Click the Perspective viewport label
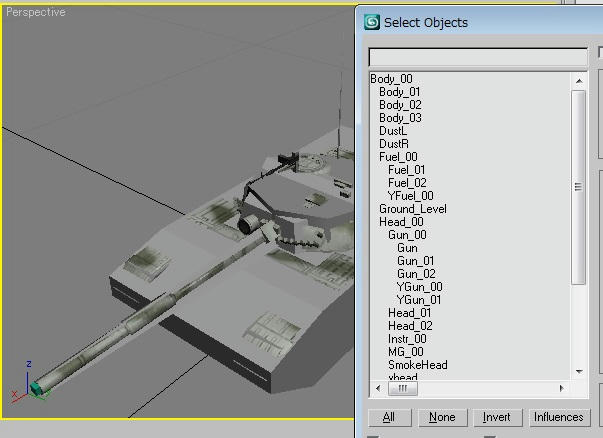603x438 pixels. point(36,13)
